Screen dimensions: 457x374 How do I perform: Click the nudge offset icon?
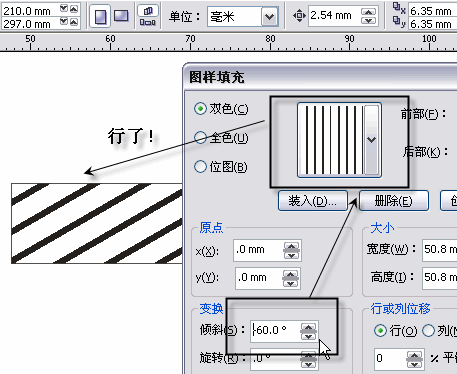click(x=299, y=16)
